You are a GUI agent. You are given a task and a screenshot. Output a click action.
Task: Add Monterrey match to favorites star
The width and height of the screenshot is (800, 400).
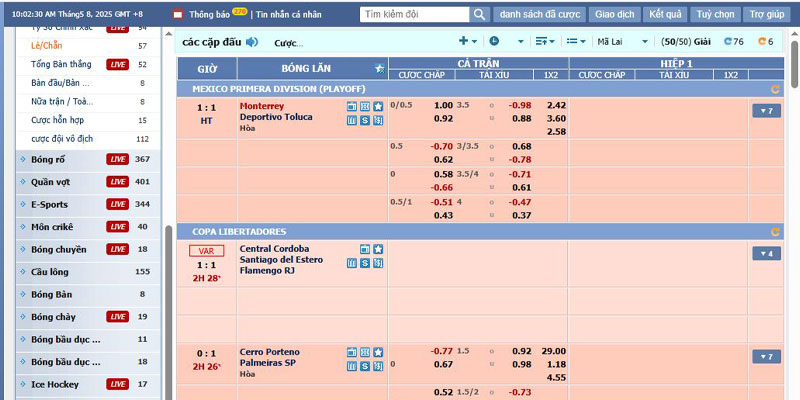click(378, 106)
